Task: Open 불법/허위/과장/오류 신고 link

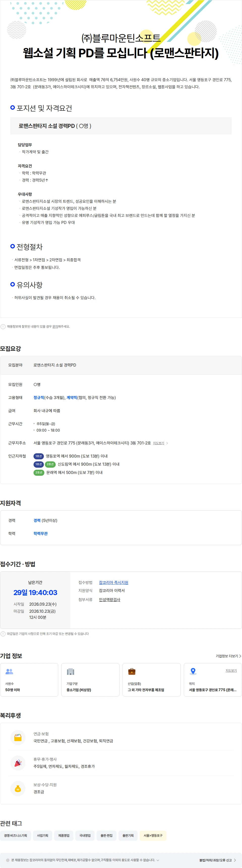Action: 218,860
